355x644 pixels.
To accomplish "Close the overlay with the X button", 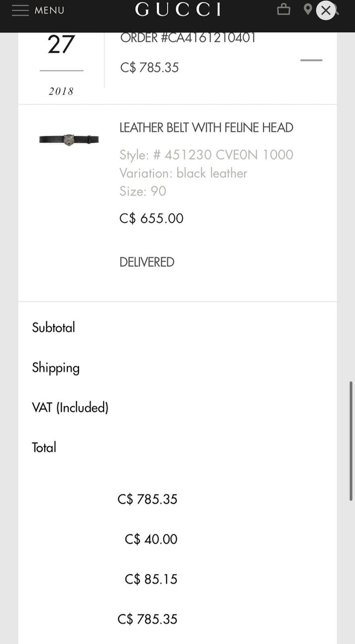I will coord(326,11).
